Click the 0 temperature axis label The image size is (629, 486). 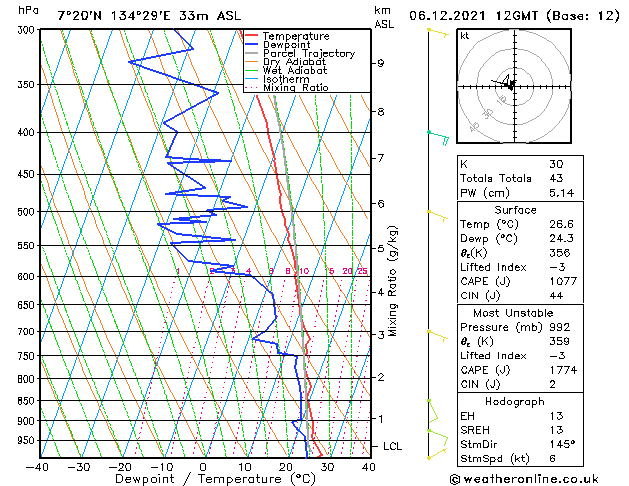point(203,467)
